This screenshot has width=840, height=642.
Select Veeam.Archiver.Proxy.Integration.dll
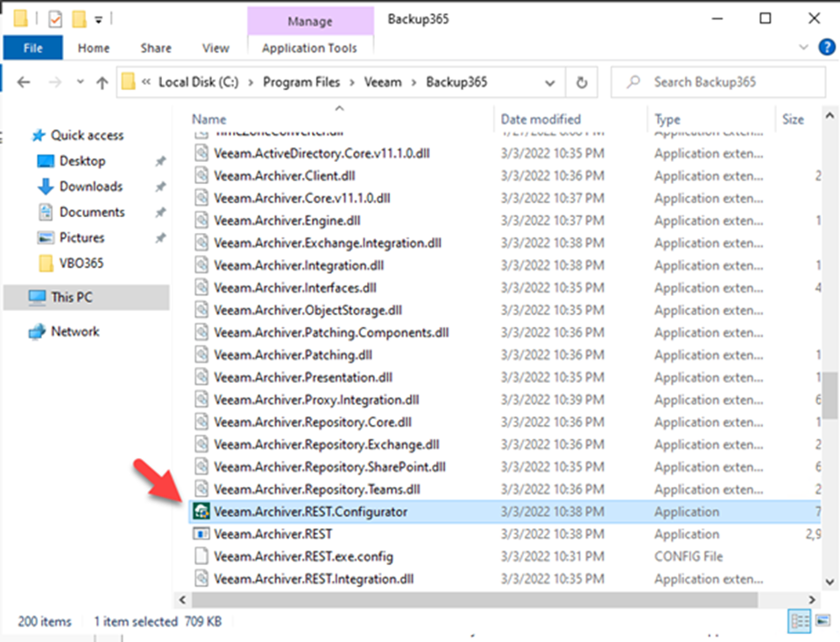[316, 399]
